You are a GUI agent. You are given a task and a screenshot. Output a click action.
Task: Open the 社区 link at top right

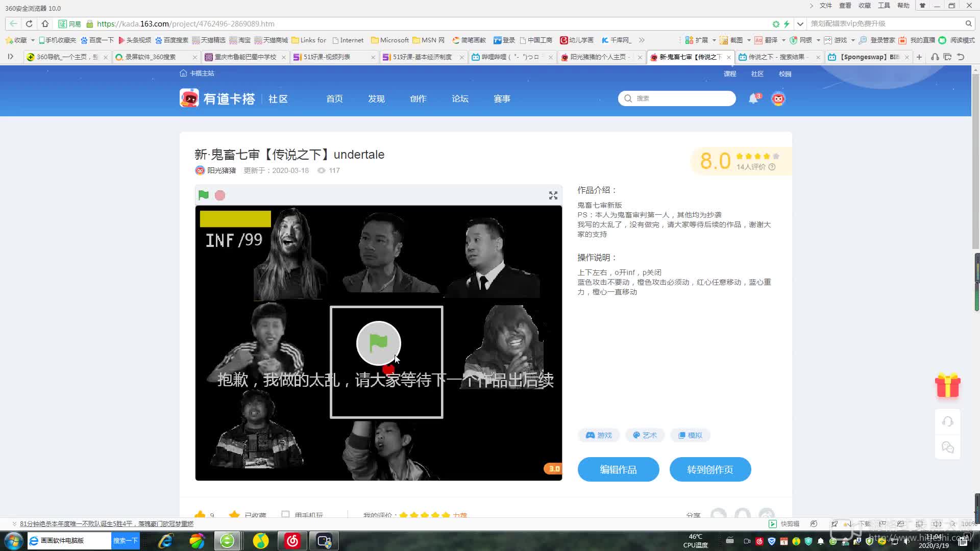[x=757, y=74]
